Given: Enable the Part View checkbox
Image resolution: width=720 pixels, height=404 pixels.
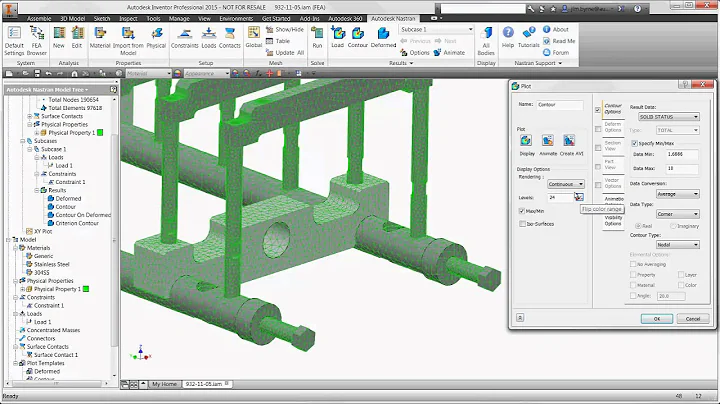Looking at the screenshot, I should [x=598, y=167].
